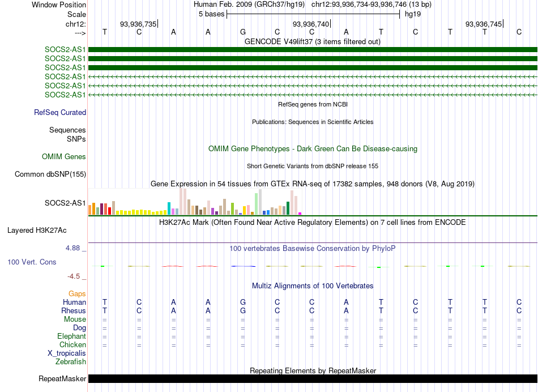This screenshot has width=538, height=392.
Task: Click the Layered H3K27Ac track label
Action: point(37,231)
